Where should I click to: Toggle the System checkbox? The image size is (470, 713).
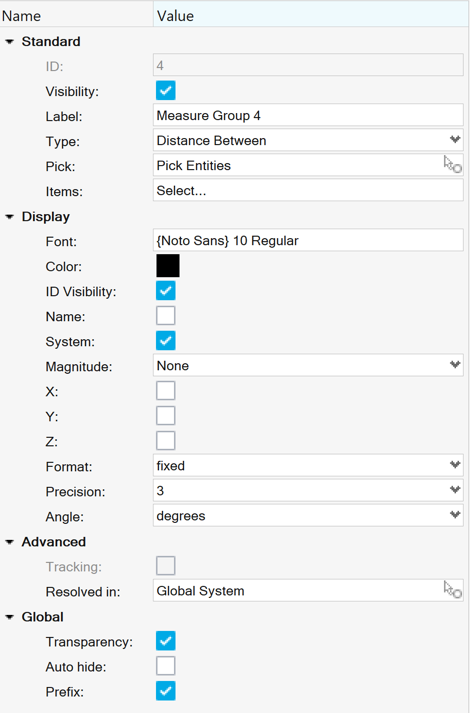point(165,341)
